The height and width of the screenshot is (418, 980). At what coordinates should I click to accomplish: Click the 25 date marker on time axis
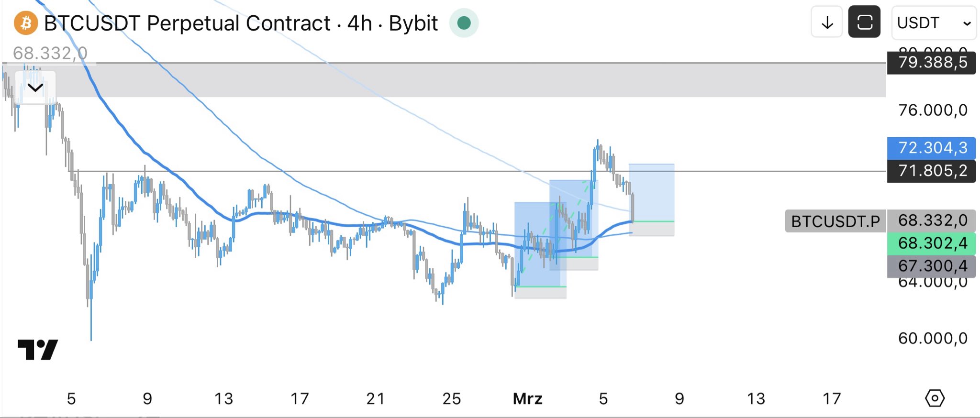451,398
